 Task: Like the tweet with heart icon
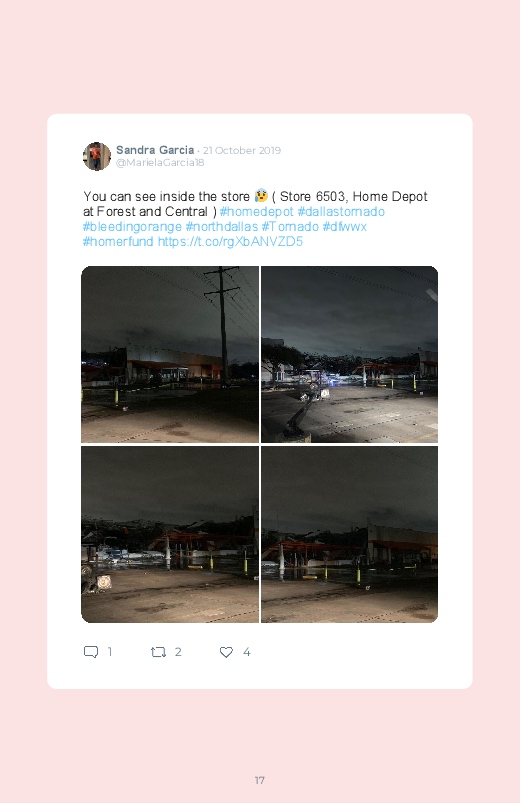click(226, 652)
